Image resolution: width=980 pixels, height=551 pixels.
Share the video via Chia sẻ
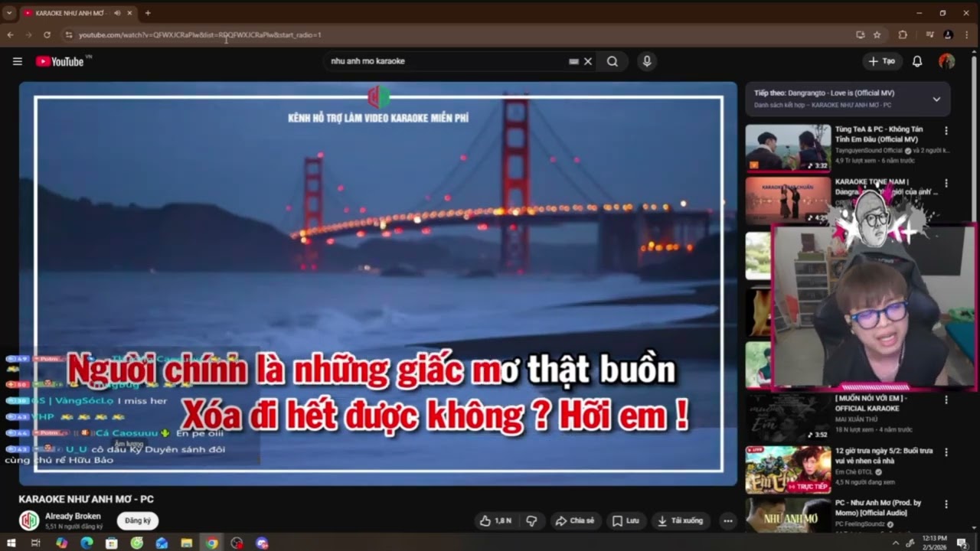575,520
